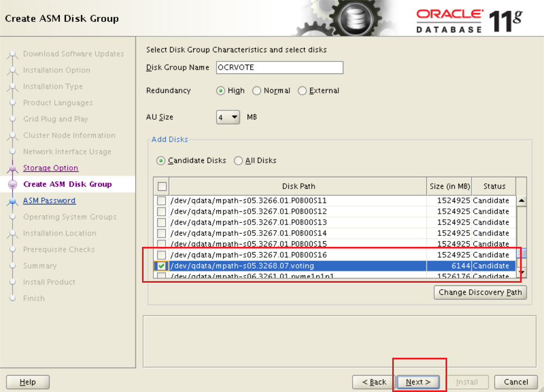Viewport: 544px width, 392px height.
Task: Select the /dev/qdata/mpath-s05.3267.01.P0B00S13 path
Action: [x=249, y=222]
